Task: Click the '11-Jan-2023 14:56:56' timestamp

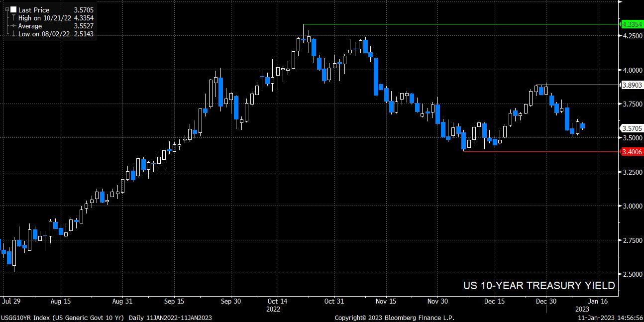Action: 610,318
